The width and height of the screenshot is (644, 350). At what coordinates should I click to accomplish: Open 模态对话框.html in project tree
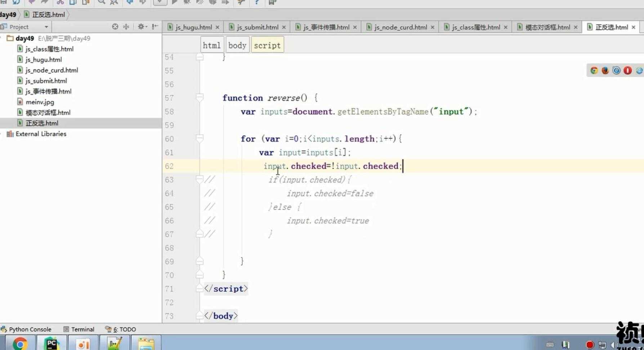point(48,113)
